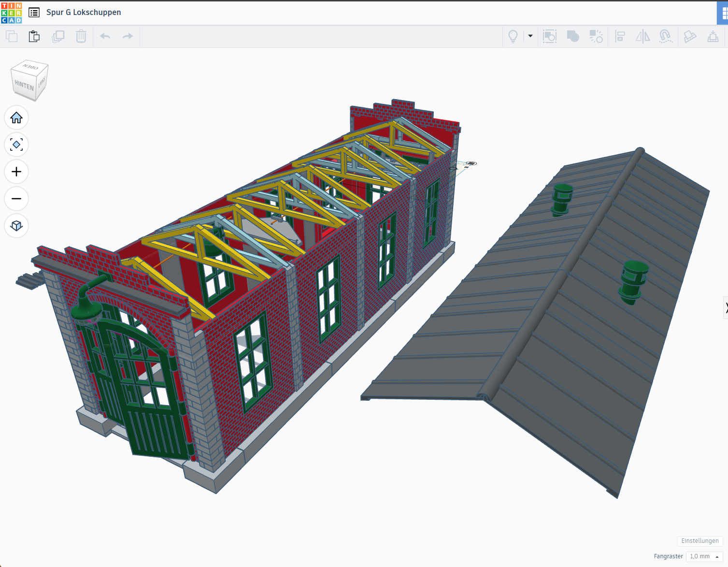Paste from clipboard using the toolbar
The width and height of the screenshot is (728, 567).
coord(34,36)
